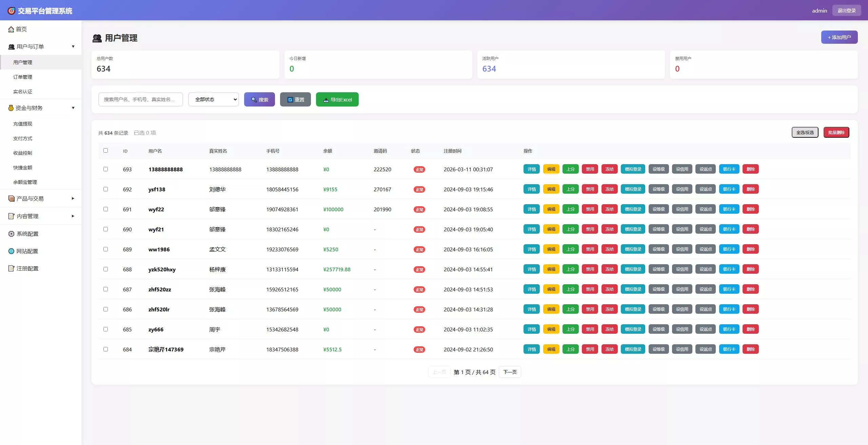Viewport: 868px width, 445px height.
Task: Click the magnifier icon on 搜索 button
Action: (x=254, y=100)
